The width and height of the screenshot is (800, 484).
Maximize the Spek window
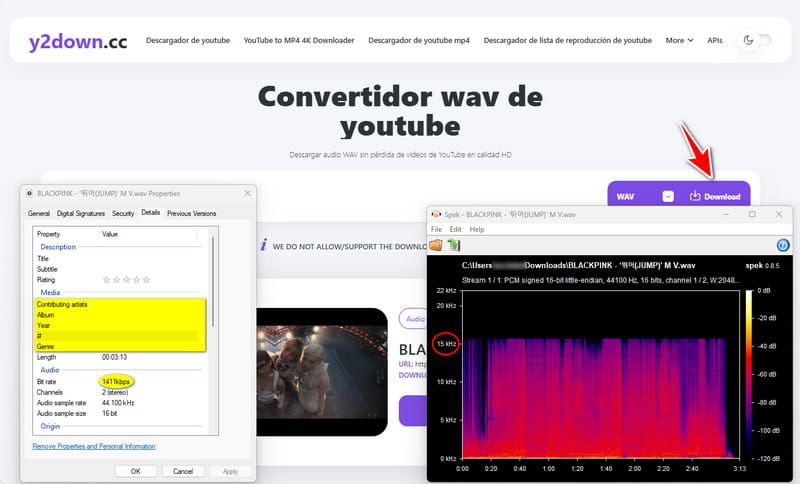[752, 215]
